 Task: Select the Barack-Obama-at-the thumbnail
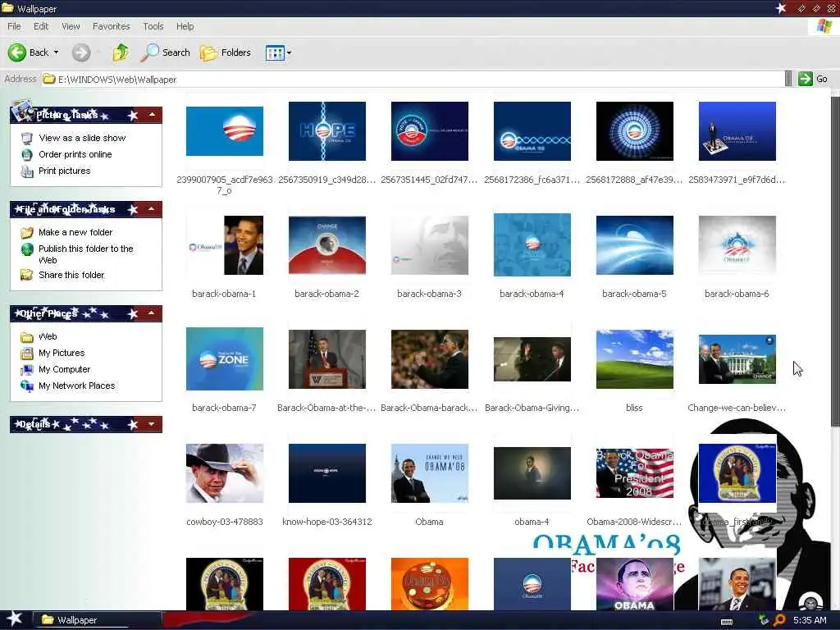click(x=327, y=359)
